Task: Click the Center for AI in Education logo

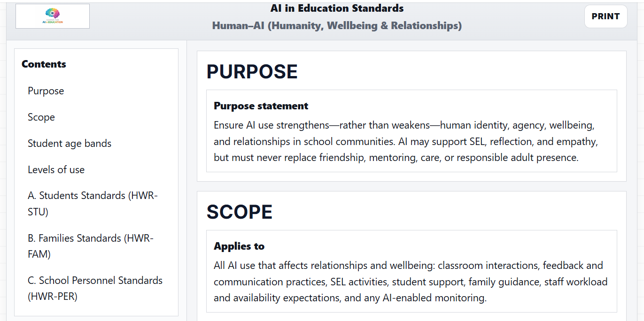Action: coord(53,16)
